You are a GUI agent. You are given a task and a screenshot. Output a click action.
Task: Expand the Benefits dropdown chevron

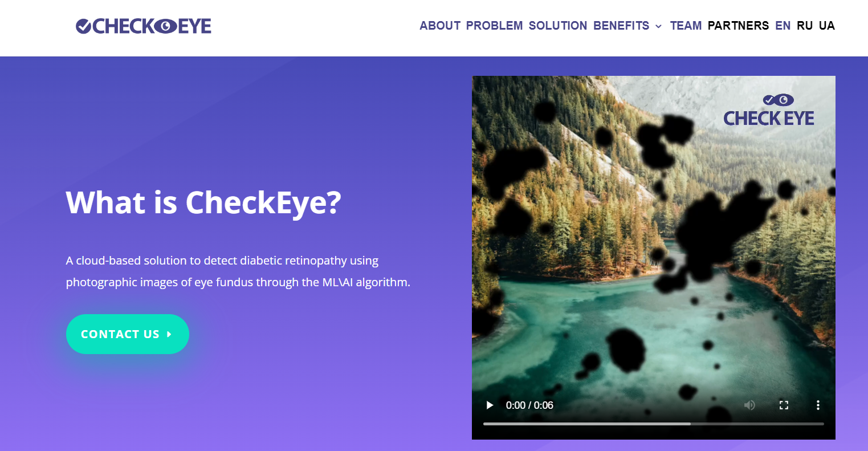tap(659, 26)
